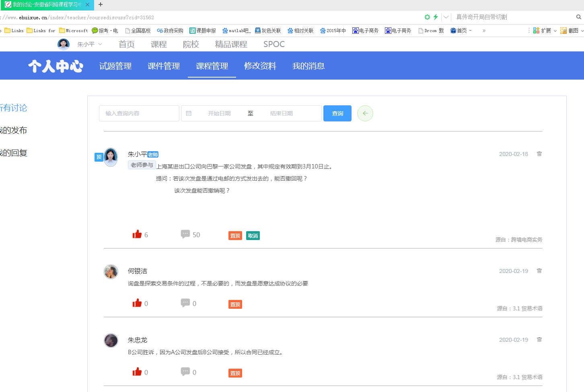Delete 朱小平's discussion post via trash icon

pos(539,154)
